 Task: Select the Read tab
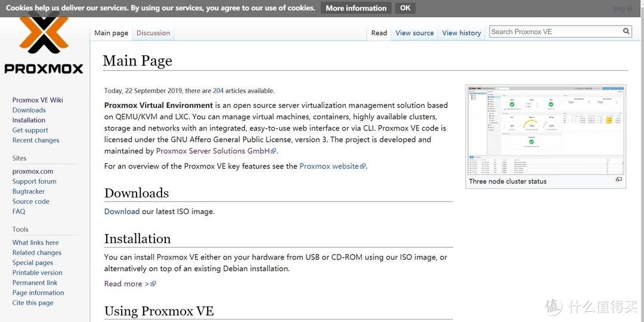tap(379, 33)
